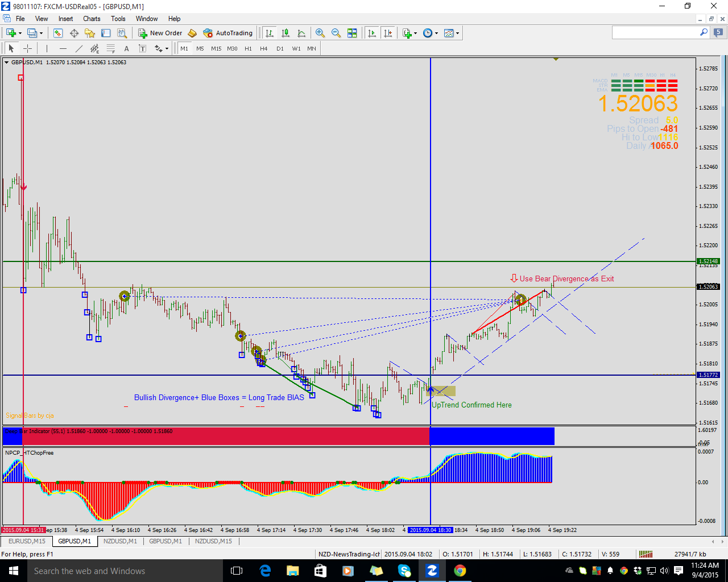728x582 pixels.
Task: Toggle chart shift button
Action: [388, 33]
